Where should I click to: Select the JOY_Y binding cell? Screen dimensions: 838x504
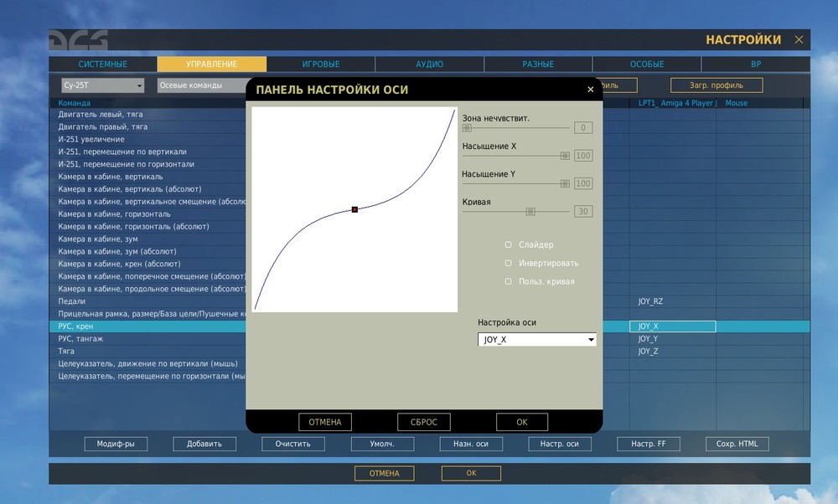pos(672,338)
